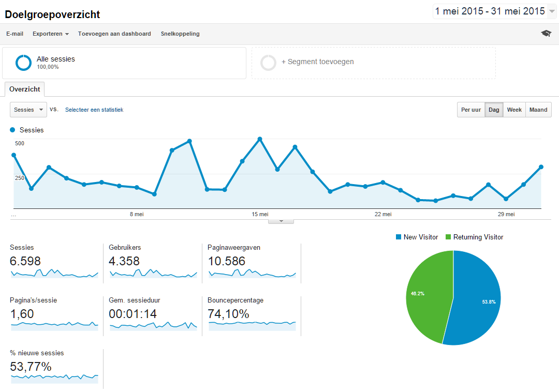Click the Sessies sparkline chart

[x=54, y=274]
